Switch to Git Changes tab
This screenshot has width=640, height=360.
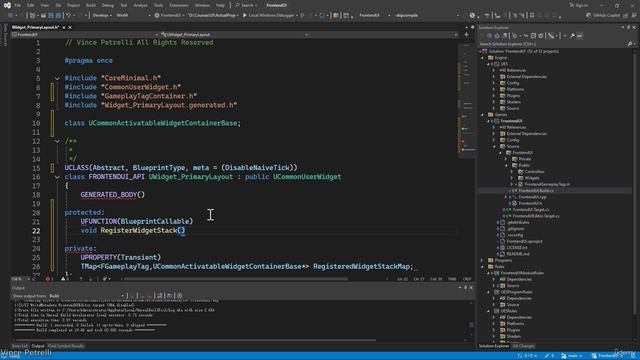pos(523,346)
